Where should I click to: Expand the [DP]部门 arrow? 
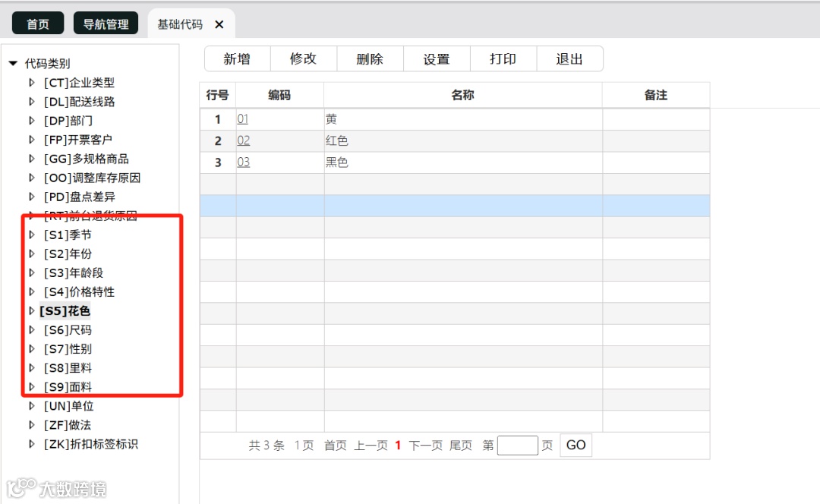[31, 121]
